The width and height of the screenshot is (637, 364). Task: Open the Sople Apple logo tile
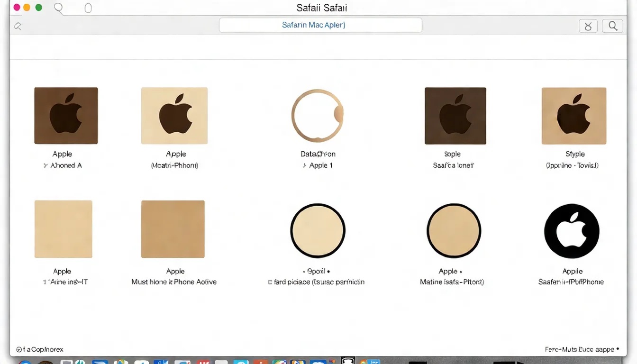pos(455,116)
